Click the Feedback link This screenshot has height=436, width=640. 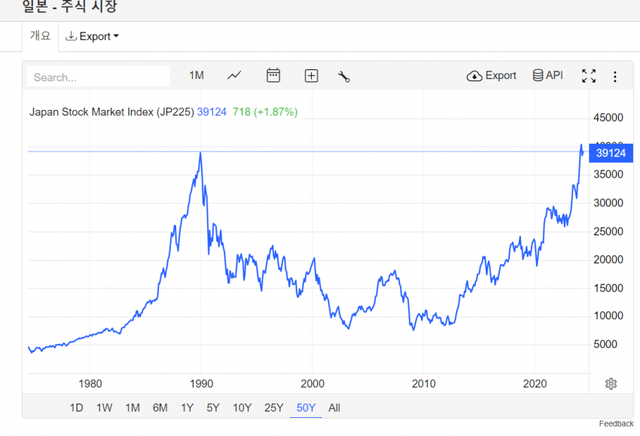[616, 424]
